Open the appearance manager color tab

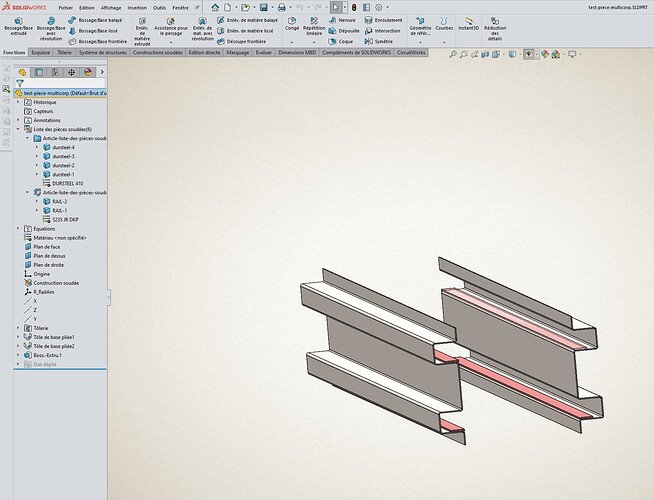coord(87,72)
